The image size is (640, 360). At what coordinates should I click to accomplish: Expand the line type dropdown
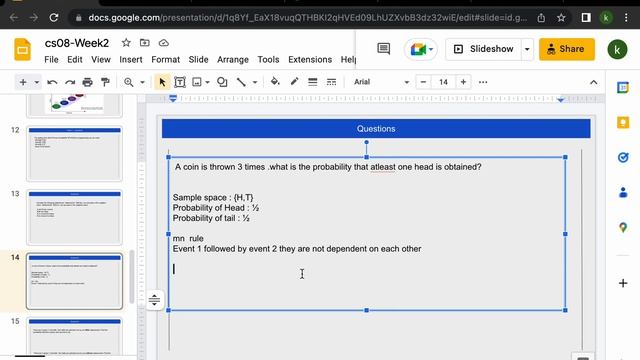(255, 82)
